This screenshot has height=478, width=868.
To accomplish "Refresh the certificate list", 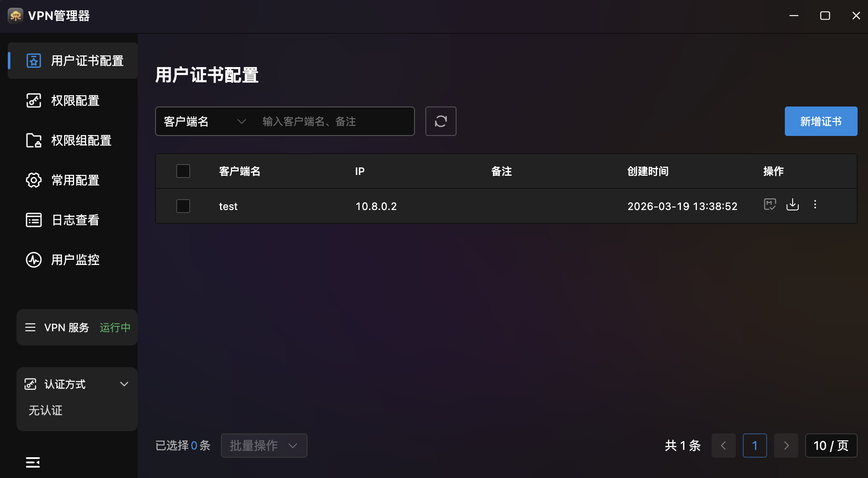I will (441, 121).
